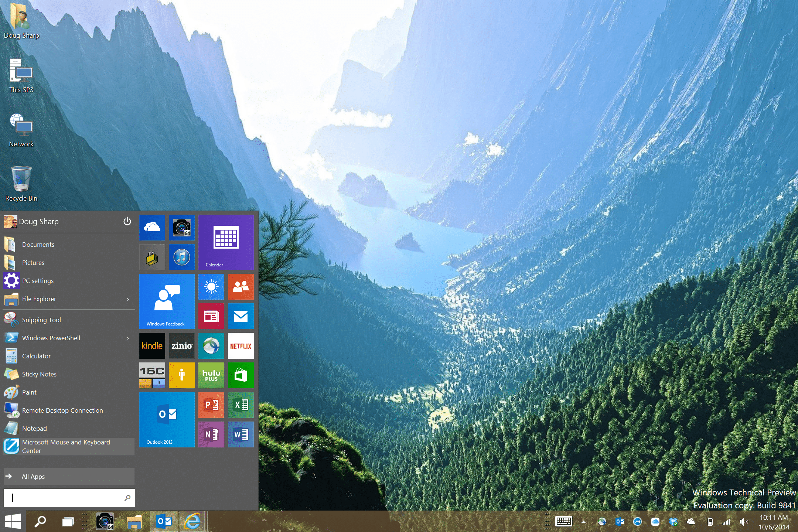Open the padlock tile
The height and width of the screenshot is (532, 798).
pos(152,257)
